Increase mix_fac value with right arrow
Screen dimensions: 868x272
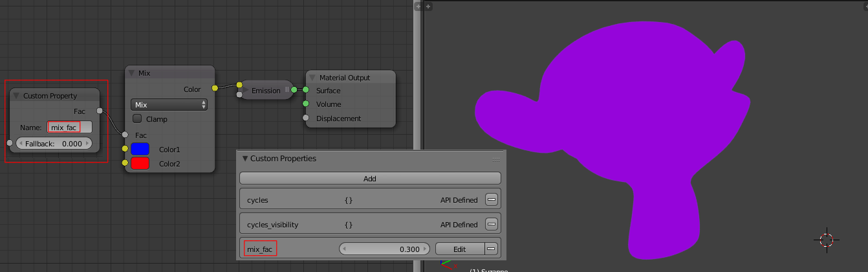[425, 249]
